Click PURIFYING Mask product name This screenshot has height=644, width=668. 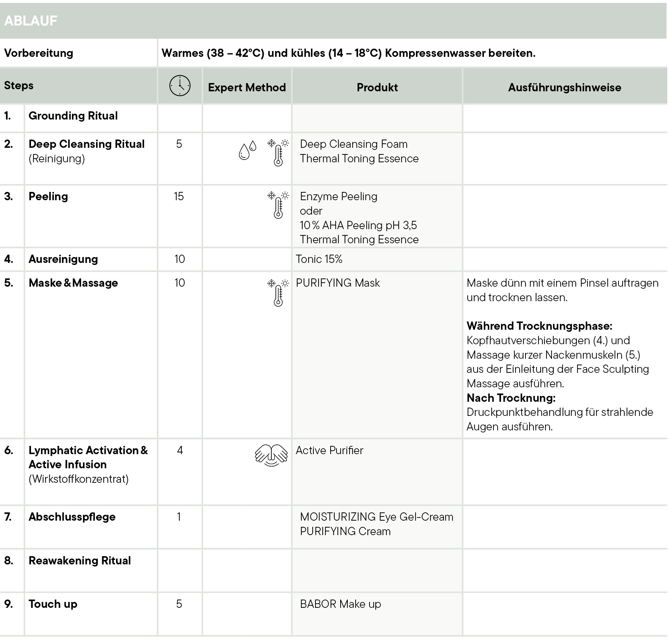pyautogui.click(x=337, y=283)
